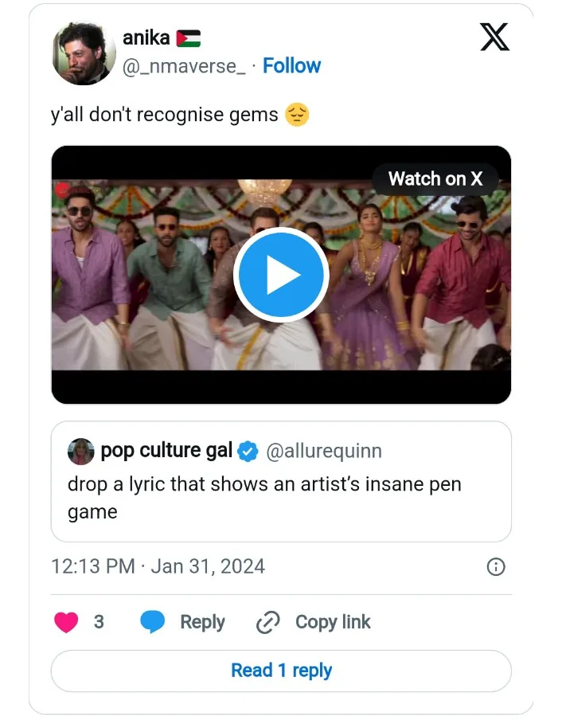Open the info icon beside the timestamp
The height and width of the screenshot is (728, 562).
(x=495, y=567)
